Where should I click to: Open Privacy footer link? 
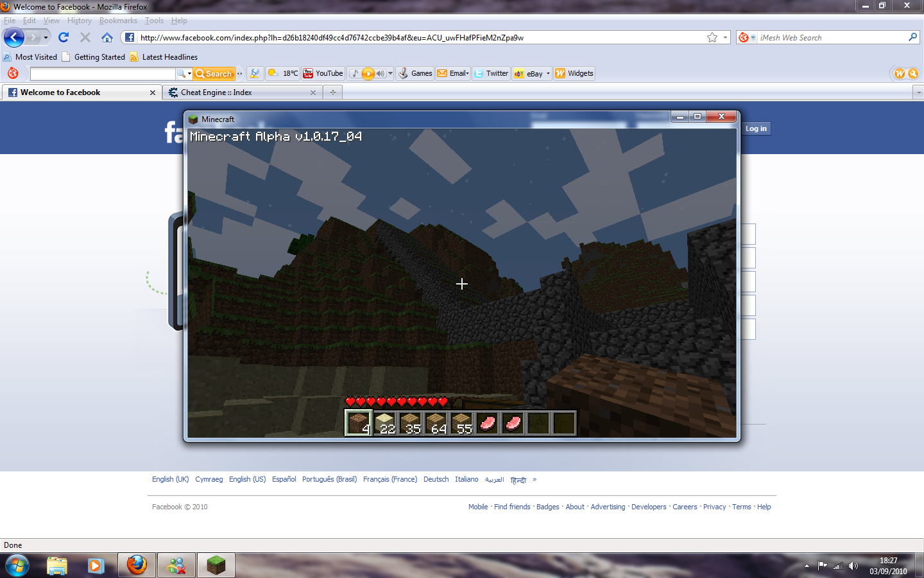pyautogui.click(x=715, y=507)
